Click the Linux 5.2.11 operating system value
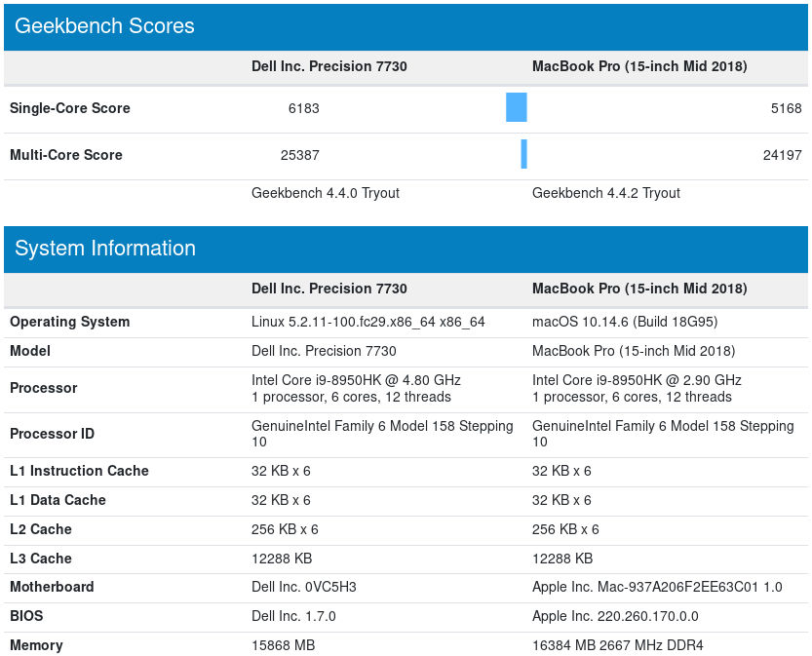 [367, 322]
